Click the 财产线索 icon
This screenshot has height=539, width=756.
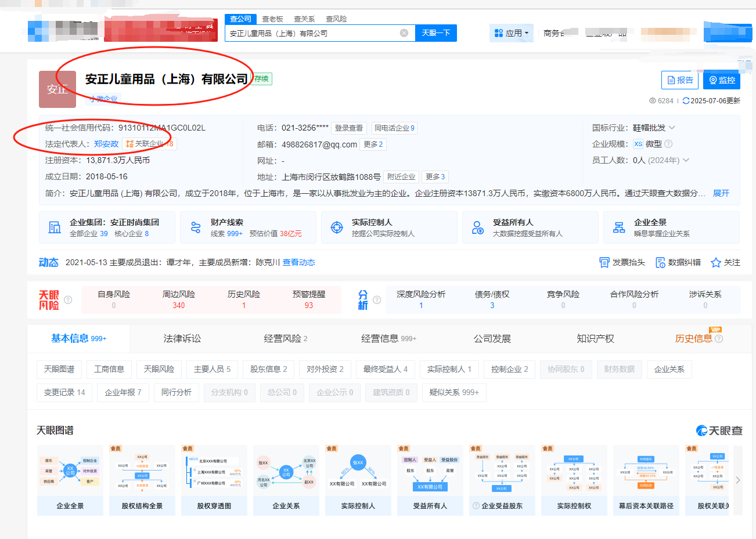click(x=196, y=227)
